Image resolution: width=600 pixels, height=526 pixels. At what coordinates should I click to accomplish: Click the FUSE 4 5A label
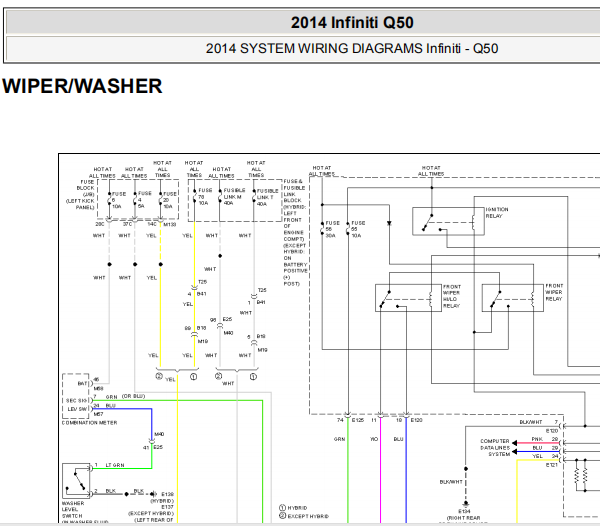tap(144, 200)
